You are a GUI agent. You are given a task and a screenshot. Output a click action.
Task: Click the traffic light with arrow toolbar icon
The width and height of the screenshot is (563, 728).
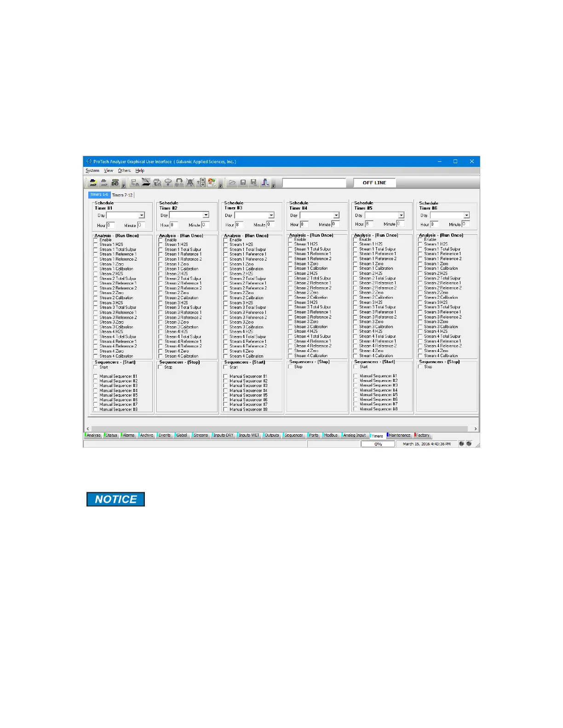point(201,183)
